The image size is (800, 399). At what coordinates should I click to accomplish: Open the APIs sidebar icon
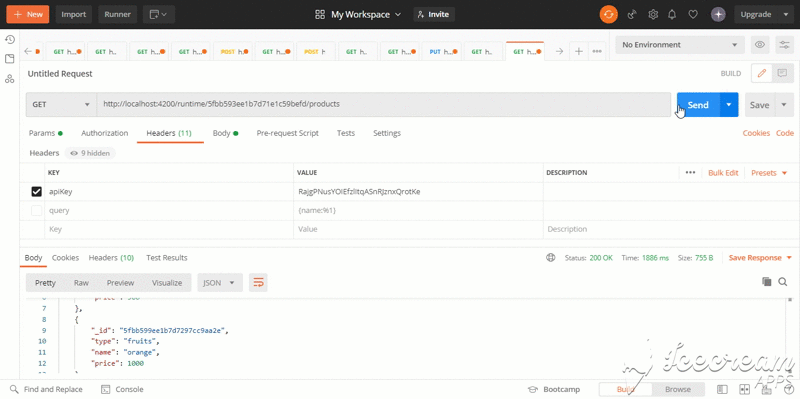[x=10, y=79]
